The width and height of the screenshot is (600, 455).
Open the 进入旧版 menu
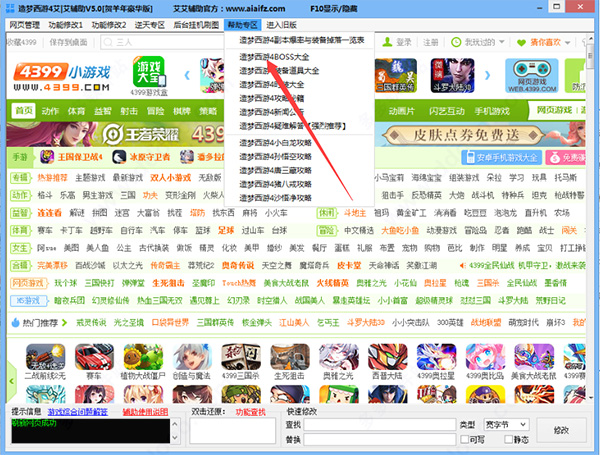[x=282, y=25]
